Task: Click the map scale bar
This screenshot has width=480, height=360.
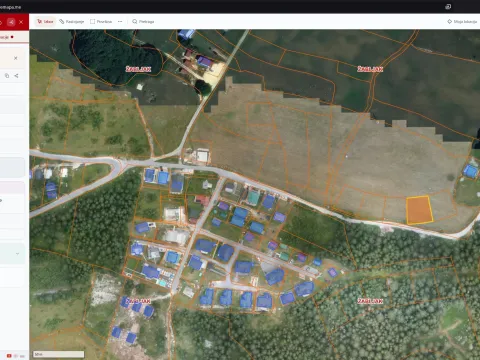Action: click(x=58, y=354)
